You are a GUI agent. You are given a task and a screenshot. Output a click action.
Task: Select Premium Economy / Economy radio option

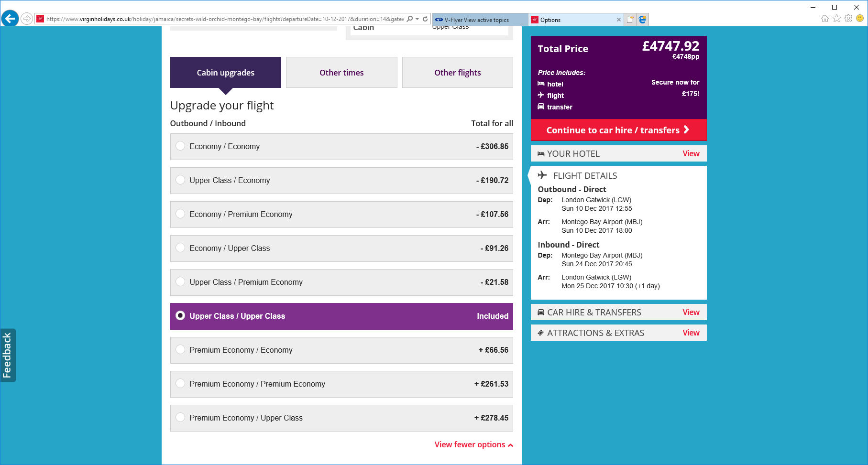(180, 350)
